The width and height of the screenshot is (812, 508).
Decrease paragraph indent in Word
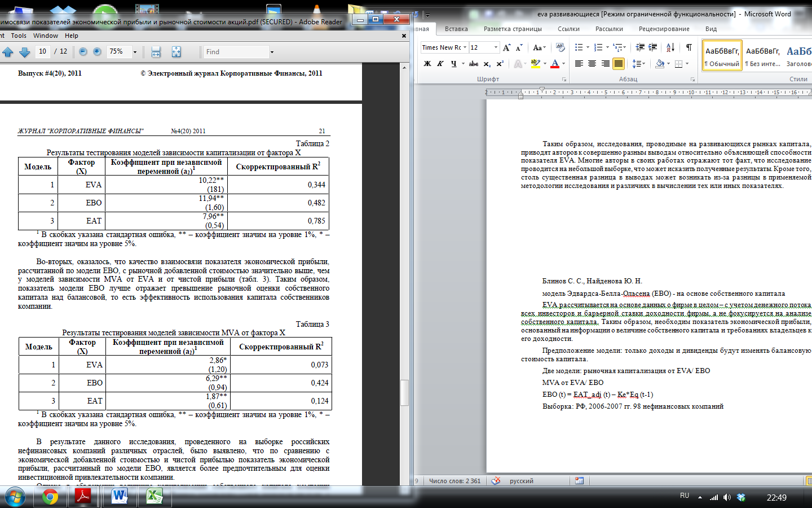pyautogui.click(x=640, y=47)
